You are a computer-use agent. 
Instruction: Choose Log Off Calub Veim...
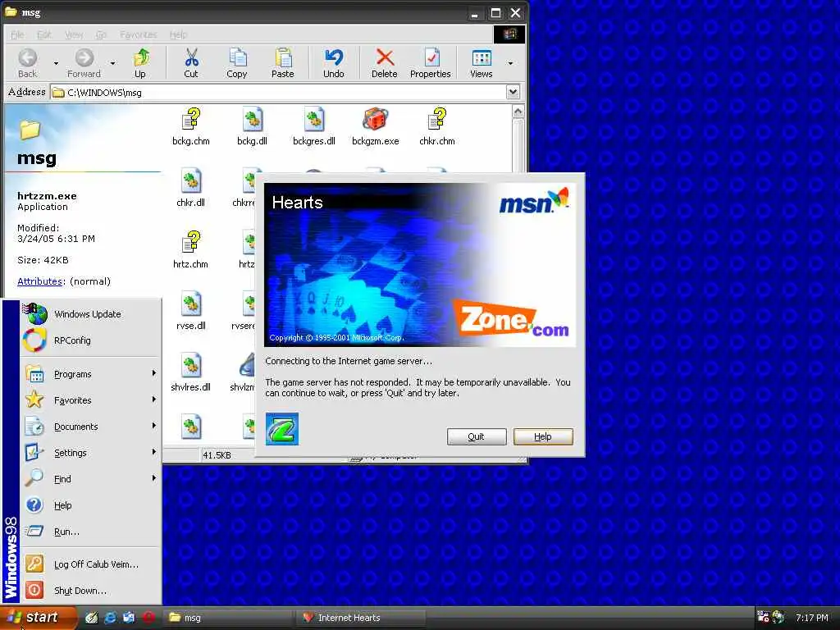pos(90,564)
